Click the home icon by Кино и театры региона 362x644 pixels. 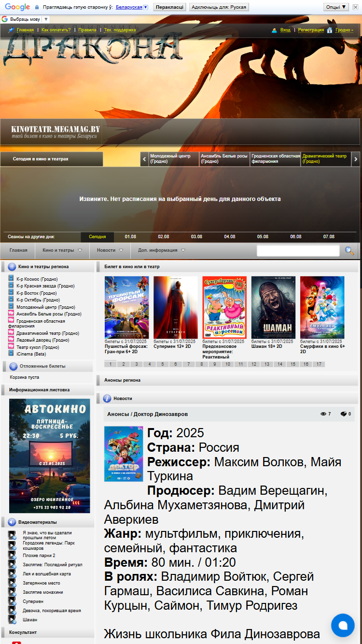point(12,267)
